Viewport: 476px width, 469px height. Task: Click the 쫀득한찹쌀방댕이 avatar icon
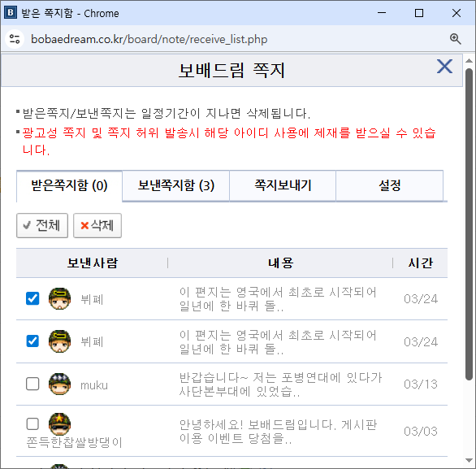[x=60, y=423]
